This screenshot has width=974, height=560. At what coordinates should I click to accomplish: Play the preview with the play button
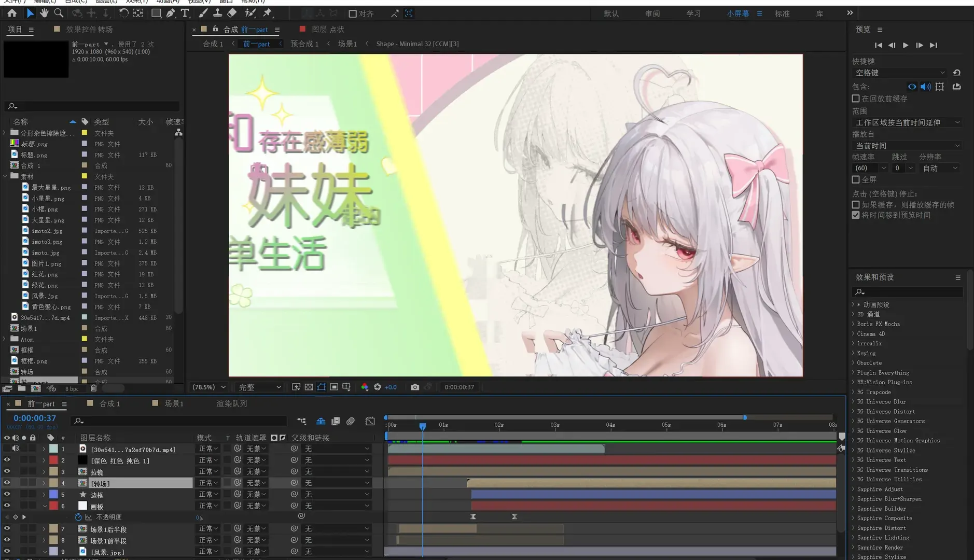pos(906,45)
